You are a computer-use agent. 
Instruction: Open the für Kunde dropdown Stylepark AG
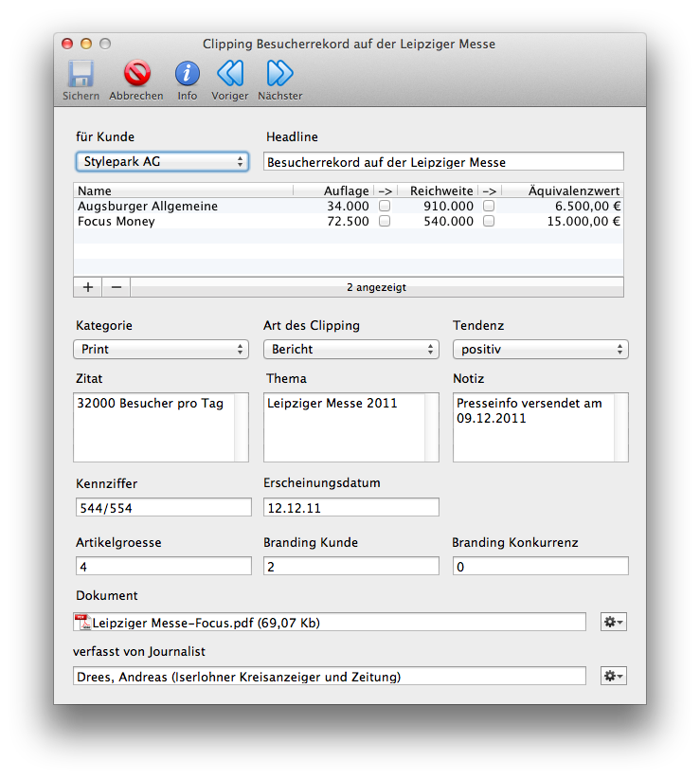coord(162,161)
